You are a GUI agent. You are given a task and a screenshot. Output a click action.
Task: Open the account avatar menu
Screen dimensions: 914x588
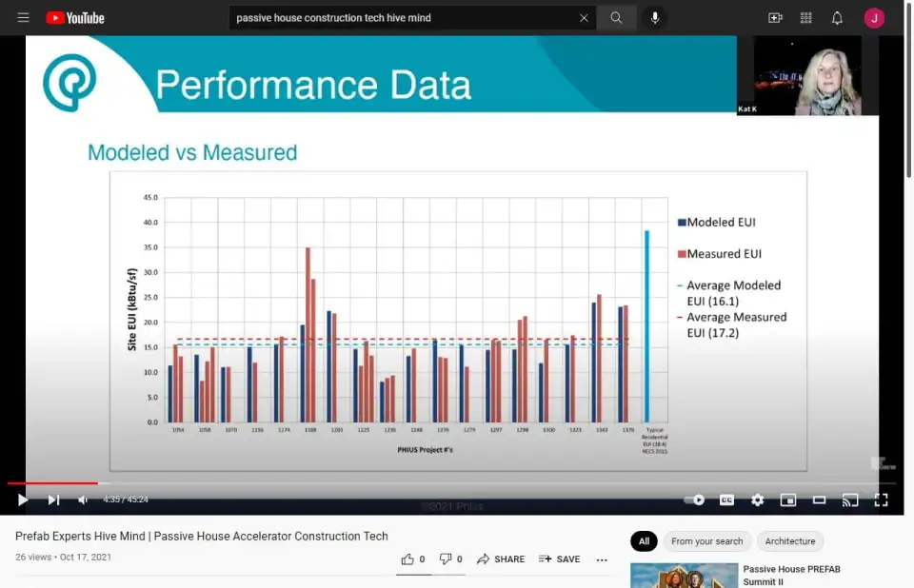click(x=874, y=18)
